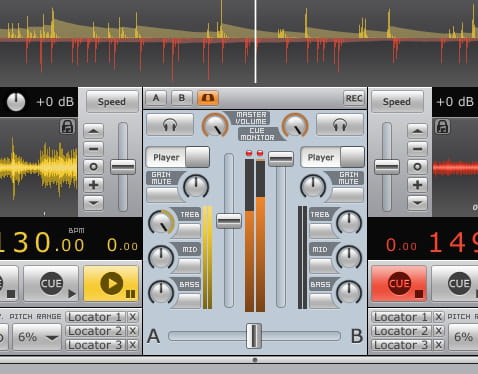
Task: Click the left deck plus pitch button
Action: [93, 185]
